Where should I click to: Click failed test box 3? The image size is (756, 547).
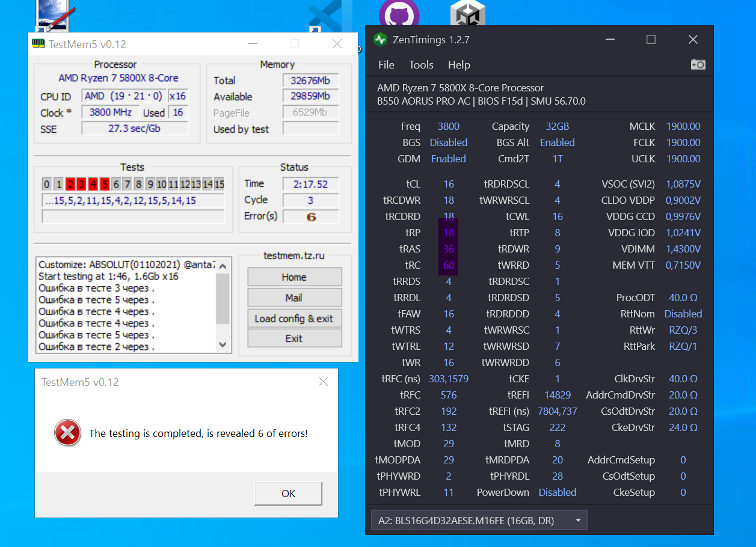82,184
